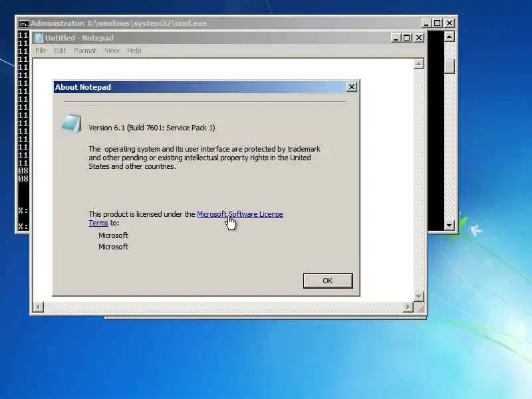532x399 pixels.
Task: Minimize the Untitled - Notepad window
Action: click(395, 38)
